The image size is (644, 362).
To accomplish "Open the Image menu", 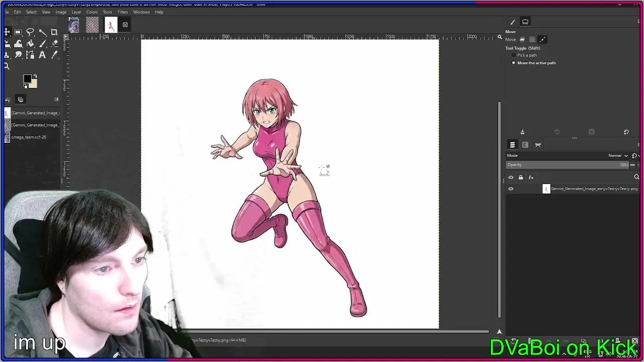I will (x=61, y=12).
